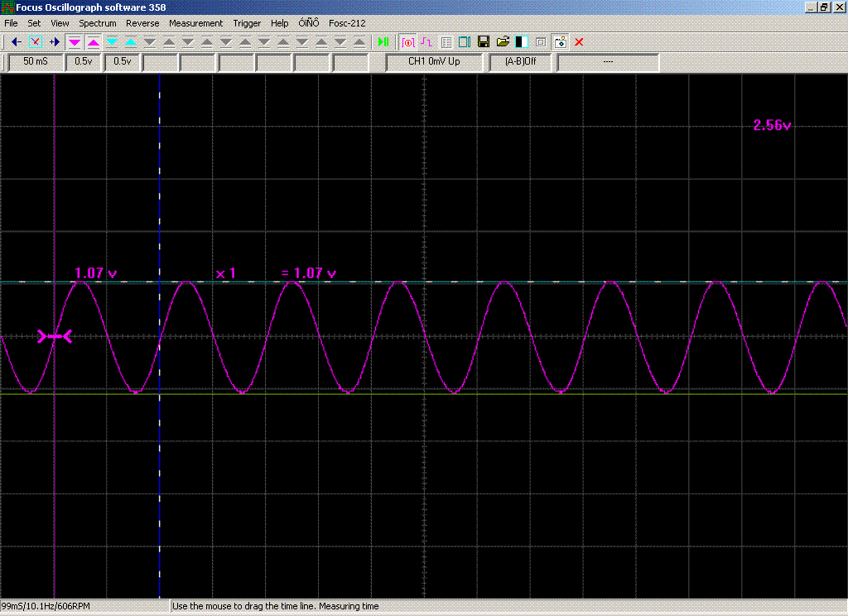Click the green play/pause acquisition icon
The height and width of the screenshot is (616, 848).
pyautogui.click(x=383, y=41)
